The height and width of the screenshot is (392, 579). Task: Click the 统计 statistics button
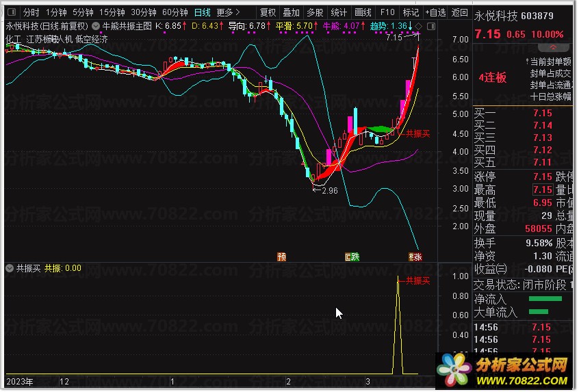pos(339,12)
